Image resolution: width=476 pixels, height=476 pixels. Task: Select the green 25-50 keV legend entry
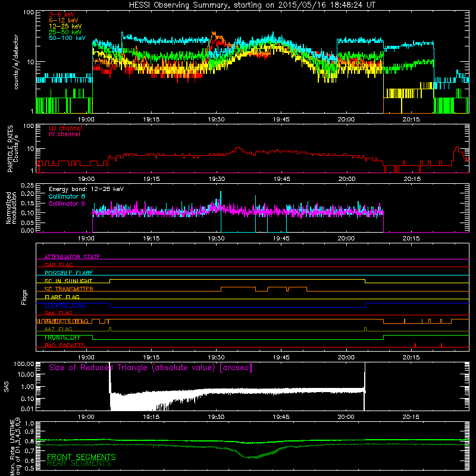tap(65, 32)
